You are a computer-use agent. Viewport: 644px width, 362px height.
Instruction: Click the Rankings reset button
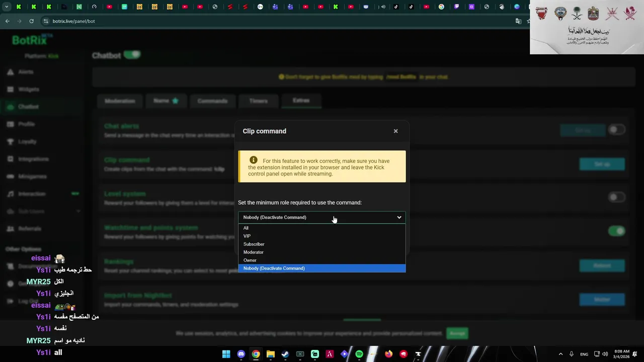click(x=602, y=265)
